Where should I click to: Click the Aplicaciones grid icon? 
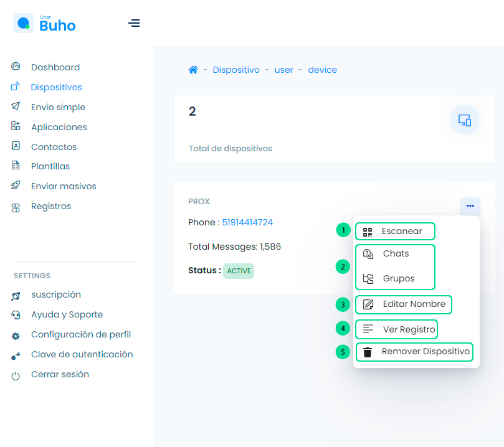tap(16, 126)
